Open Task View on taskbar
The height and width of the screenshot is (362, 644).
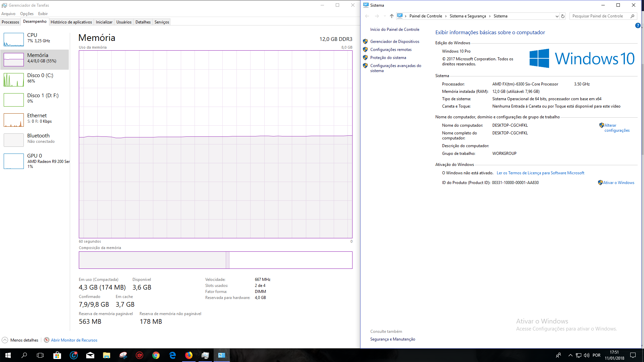pyautogui.click(x=40, y=355)
